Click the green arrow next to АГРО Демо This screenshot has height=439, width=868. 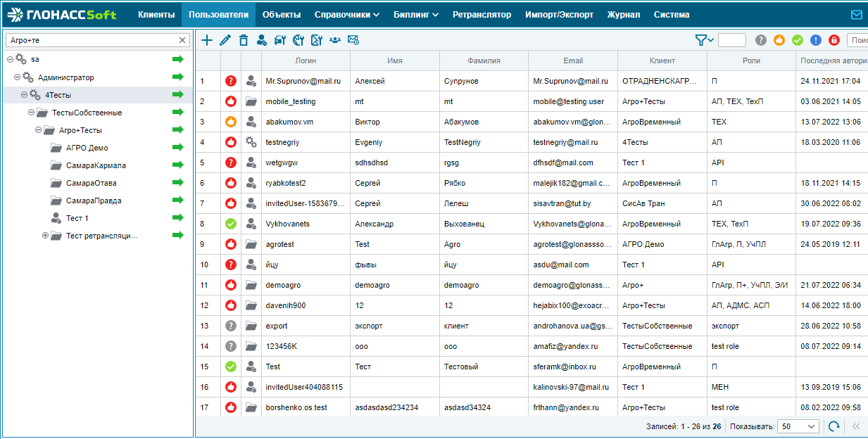point(177,147)
